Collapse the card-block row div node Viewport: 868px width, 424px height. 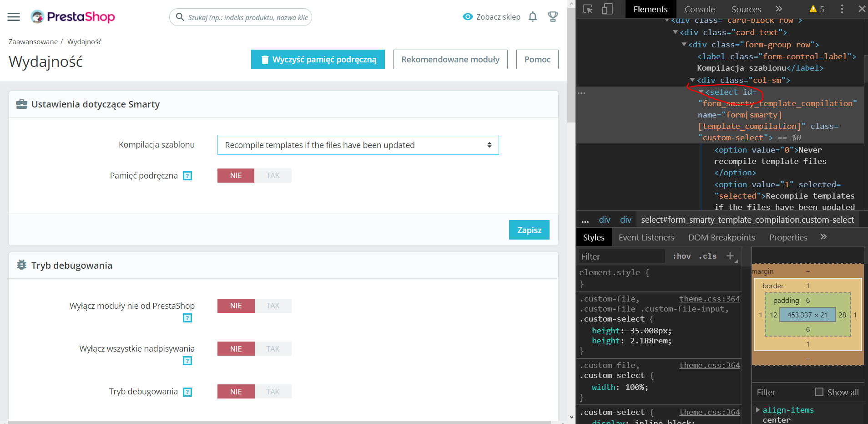click(667, 20)
